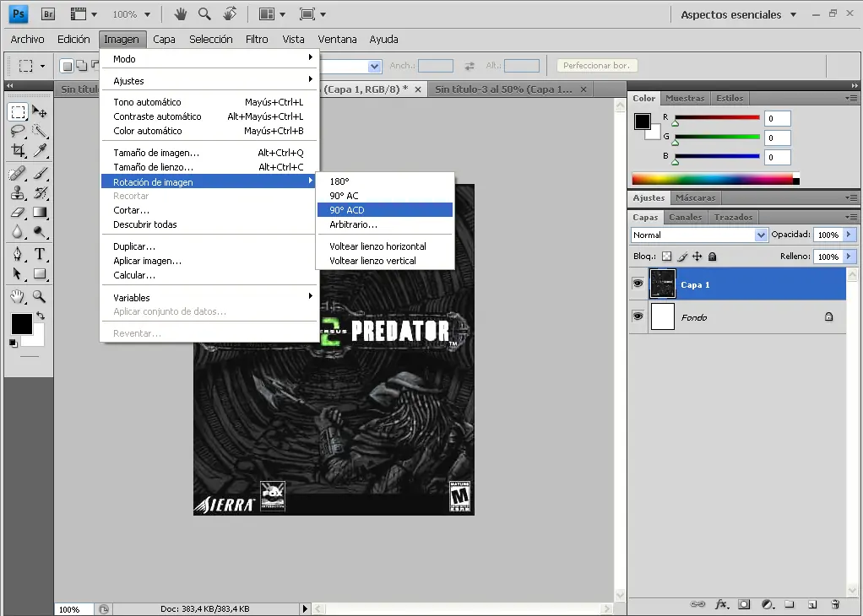The width and height of the screenshot is (863, 616).
Task: Open the Relleno slider arrow
Action: (x=849, y=257)
